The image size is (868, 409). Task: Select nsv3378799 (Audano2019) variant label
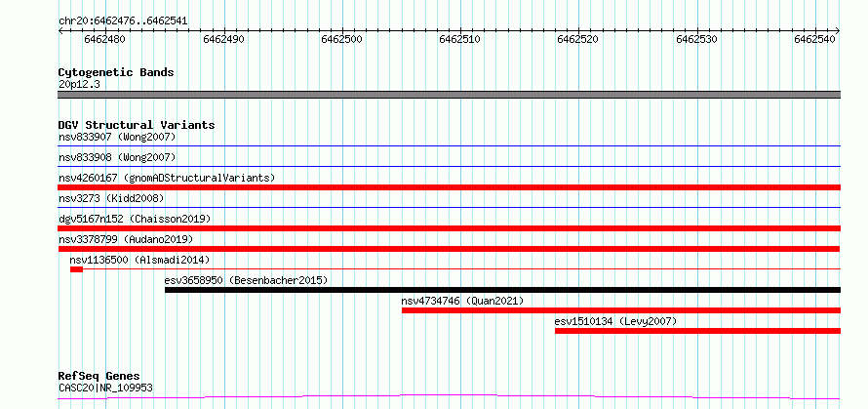pyautogui.click(x=126, y=239)
